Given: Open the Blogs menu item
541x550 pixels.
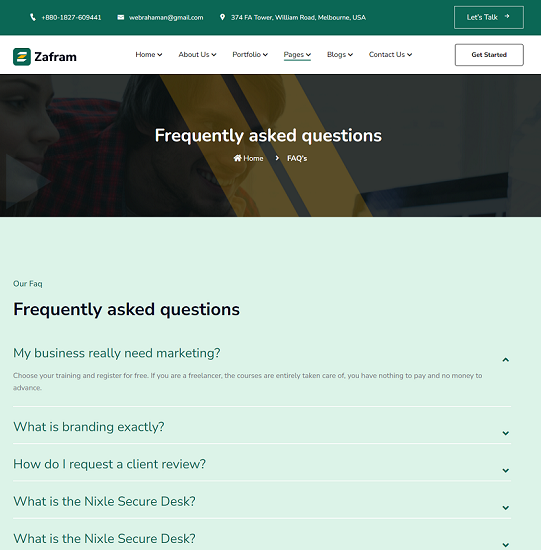Looking at the screenshot, I should pyautogui.click(x=340, y=54).
